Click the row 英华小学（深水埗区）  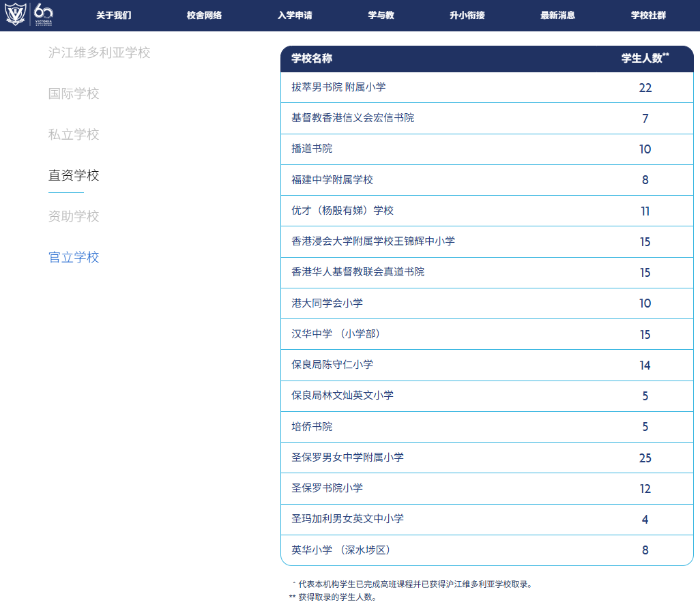pyautogui.click(x=487, y=550)
